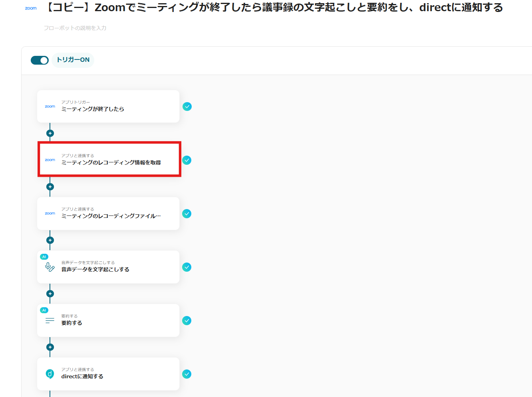Screen dimensions: 532x397
Task: Add step below レコーディングファイル step
Action: click(50, 240)
